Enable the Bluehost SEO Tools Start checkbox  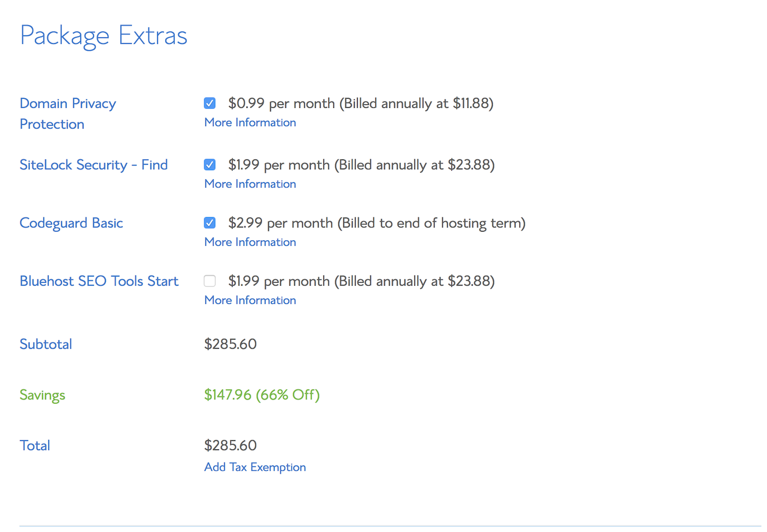point(209,281)
